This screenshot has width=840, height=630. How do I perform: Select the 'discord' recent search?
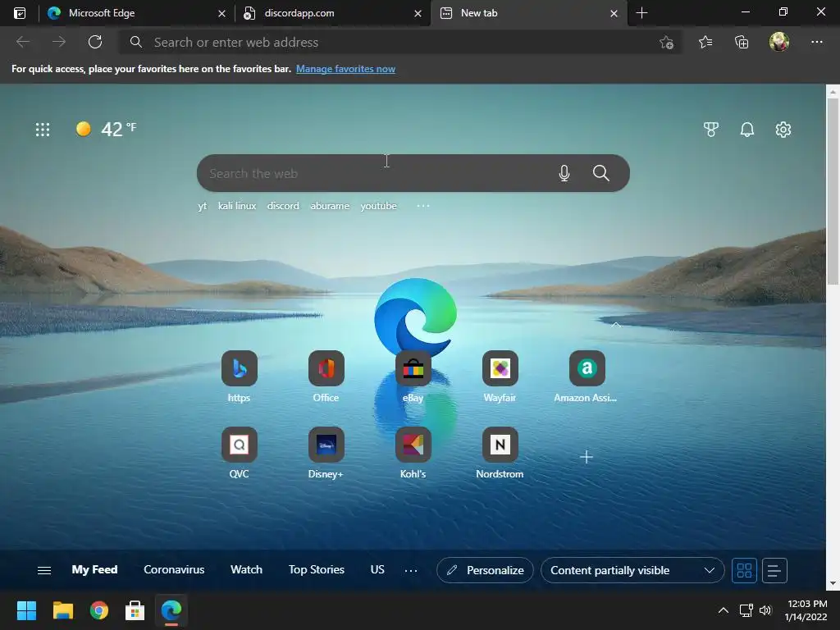click(283, 206)
